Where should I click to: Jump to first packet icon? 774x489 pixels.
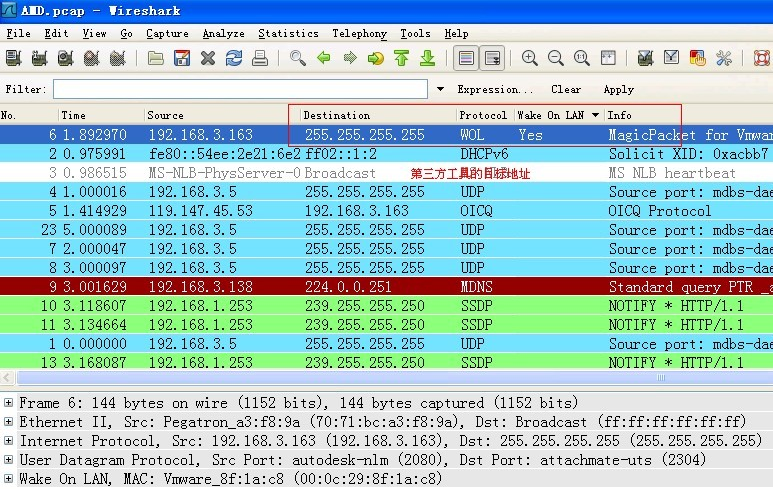pos(401,58)
